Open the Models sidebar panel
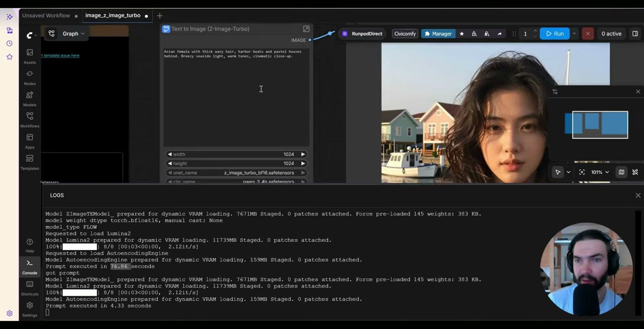Viewport: 644px width, 329px height. pyautogui.click(x=30, y=99)
